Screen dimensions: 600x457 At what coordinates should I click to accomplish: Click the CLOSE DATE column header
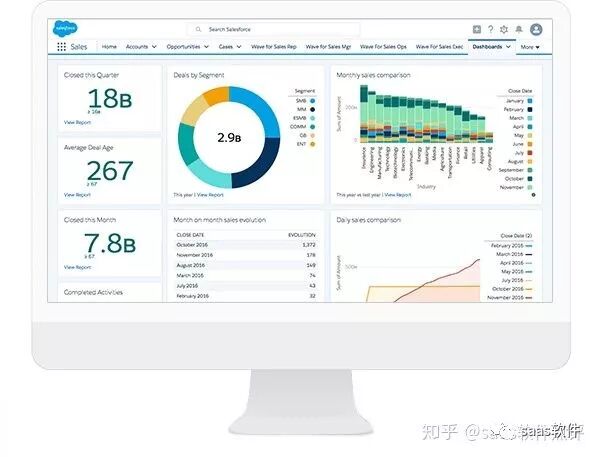pos(190,235)
